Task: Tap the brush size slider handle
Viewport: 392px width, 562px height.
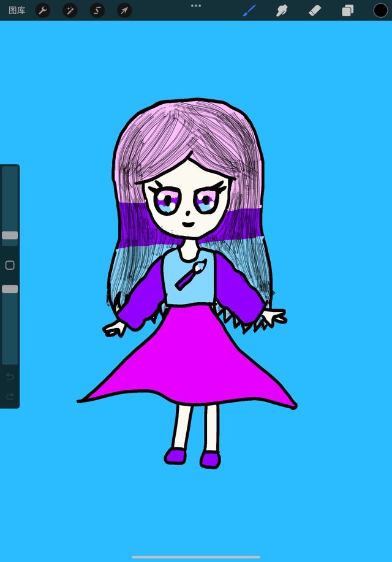Action: tap(10, 235)
